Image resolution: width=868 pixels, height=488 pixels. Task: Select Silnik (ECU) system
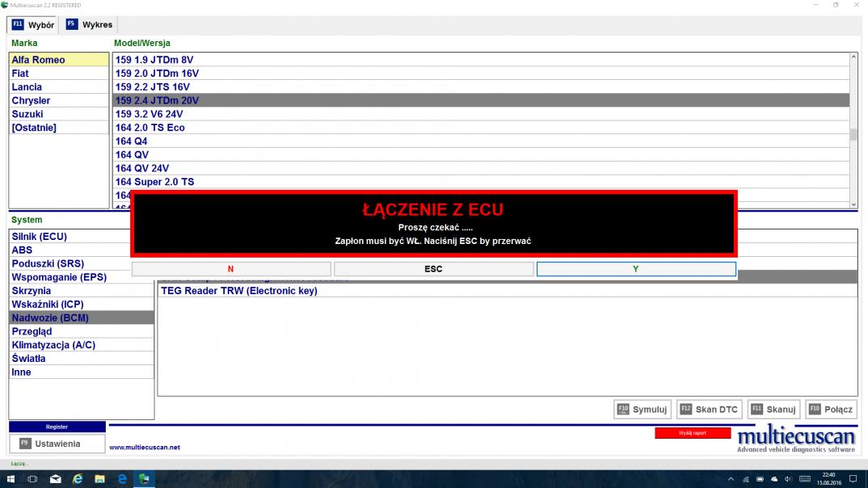(70, 236)
